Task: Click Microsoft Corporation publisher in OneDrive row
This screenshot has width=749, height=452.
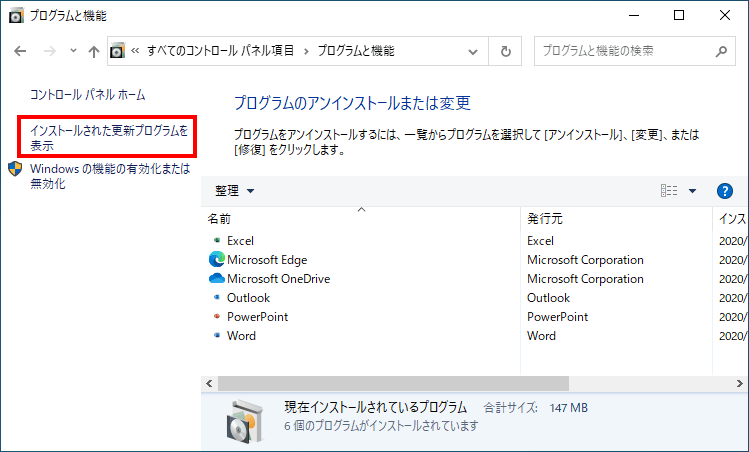Action: [585, 279]
